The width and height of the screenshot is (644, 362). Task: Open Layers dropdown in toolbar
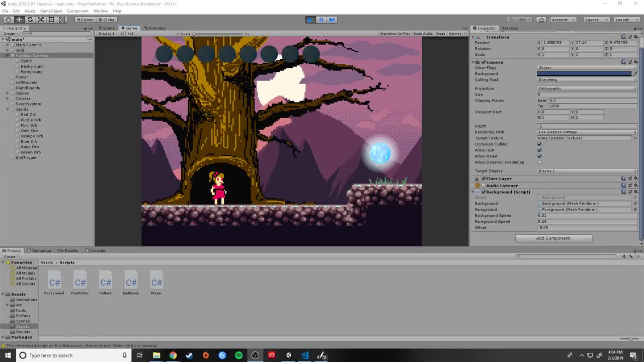tap(596, 20)
